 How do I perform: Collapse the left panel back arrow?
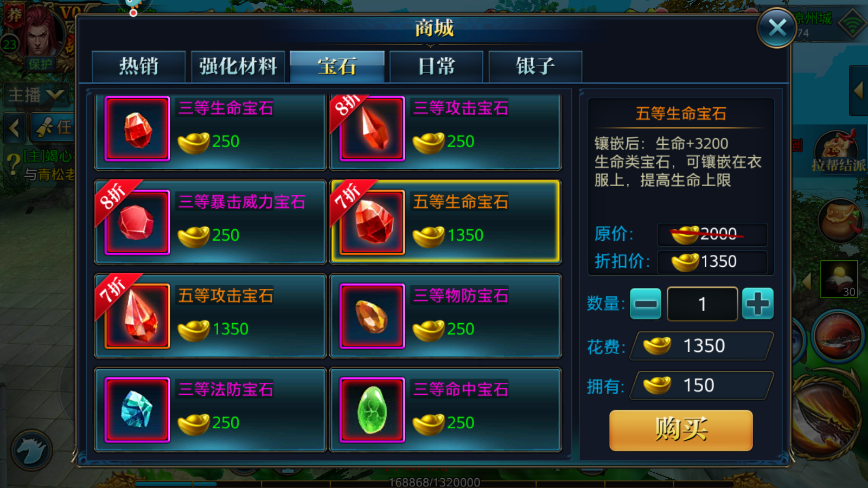pos(15,128)
